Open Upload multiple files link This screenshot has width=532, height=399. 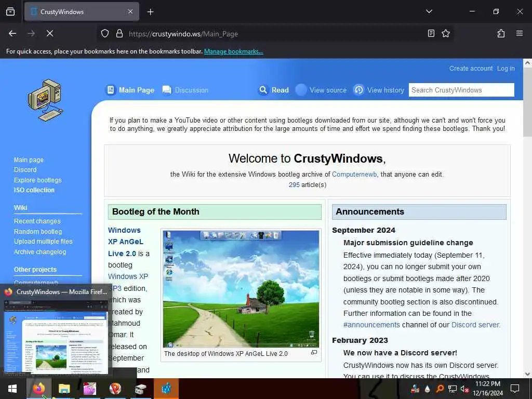coord(43,242)
